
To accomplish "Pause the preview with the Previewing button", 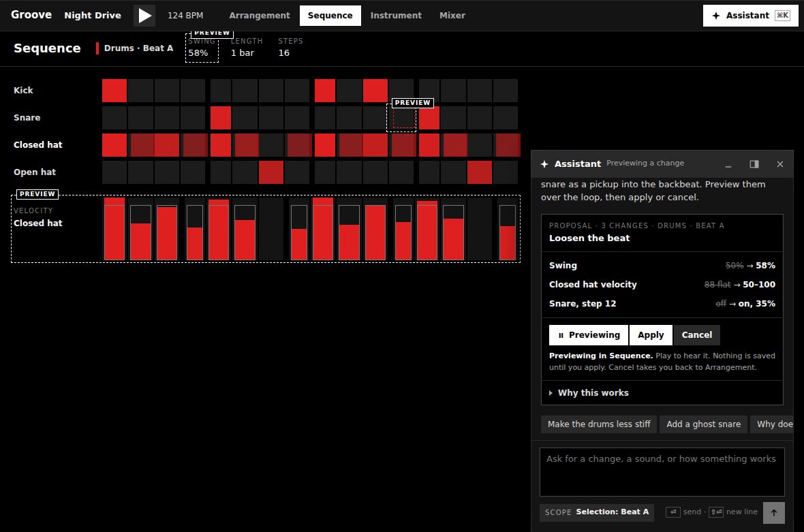I will coord(589,335).
